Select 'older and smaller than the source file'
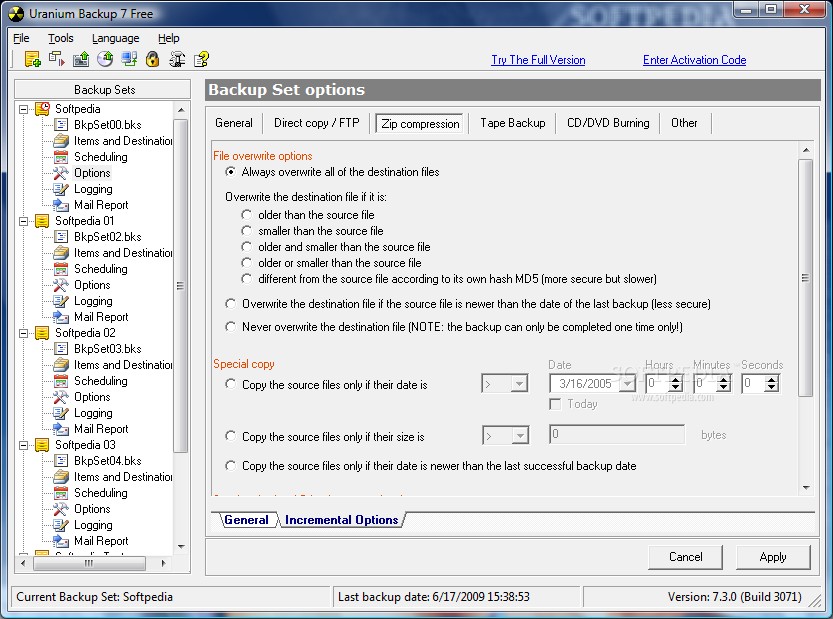 point(246,247)
